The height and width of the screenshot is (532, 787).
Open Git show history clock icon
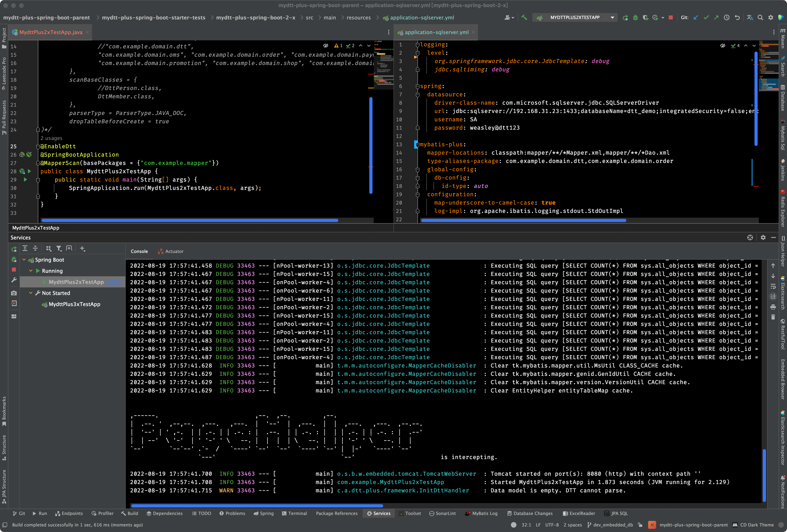click(x=727, y=17)
